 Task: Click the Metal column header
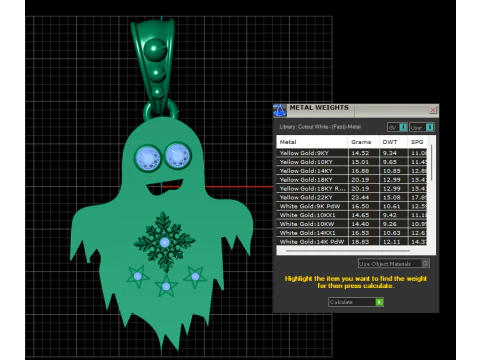pyautogui.click(x=312, y=142)
